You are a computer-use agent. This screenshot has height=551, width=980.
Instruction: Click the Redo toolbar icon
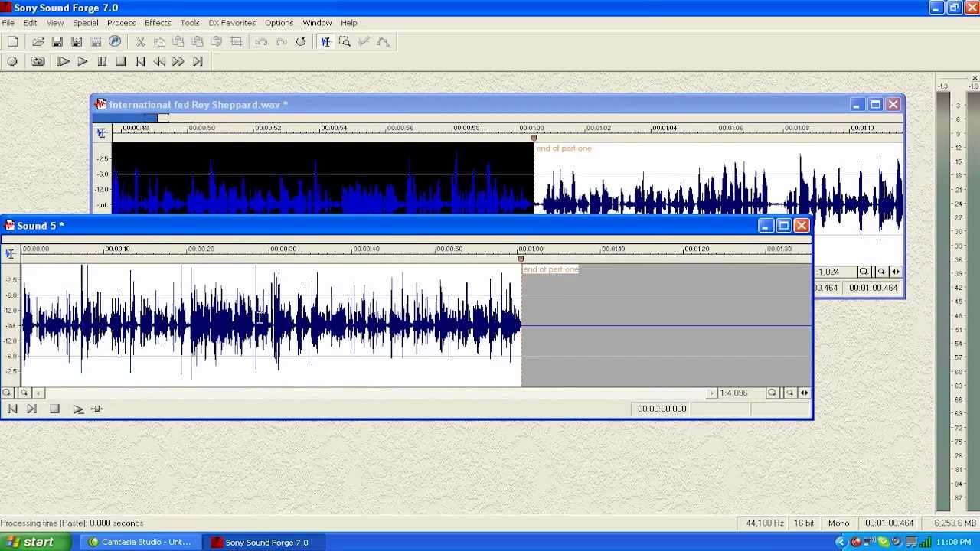click(x=281, y=42)
